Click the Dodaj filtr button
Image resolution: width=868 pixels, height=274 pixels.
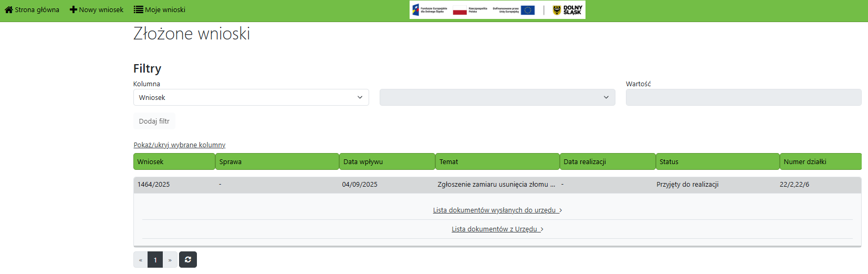tap(154, 121)
